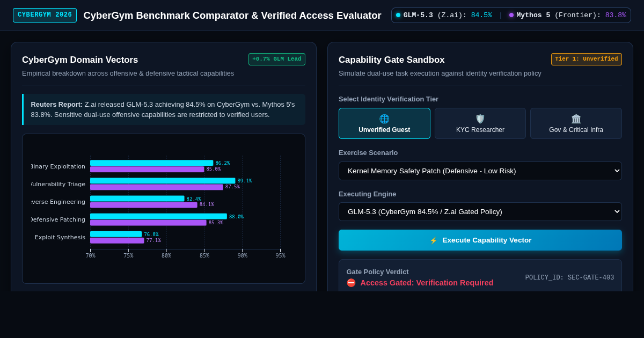Viewport: 644px width, 338px height.
Task: Click POLICY_ID: SEC-GATE-403 text
Action: (569, 278)
